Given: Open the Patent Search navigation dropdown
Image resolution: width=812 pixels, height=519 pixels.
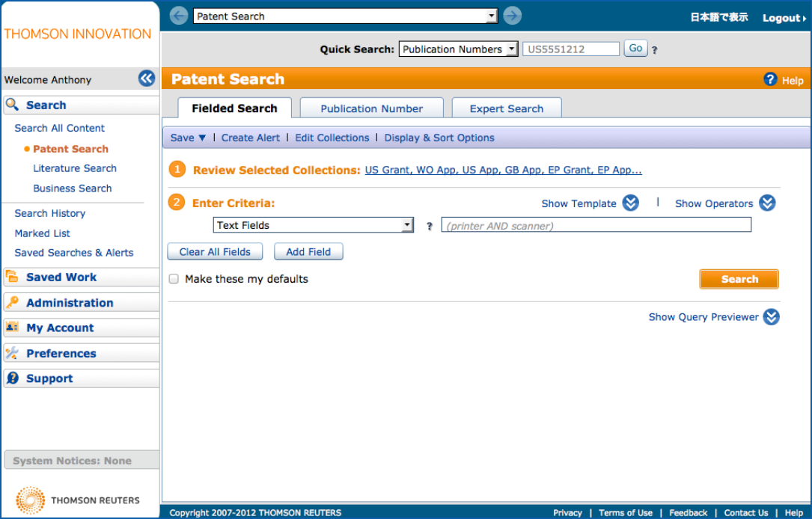Looking at the screenshot, I should pos(345,16).
